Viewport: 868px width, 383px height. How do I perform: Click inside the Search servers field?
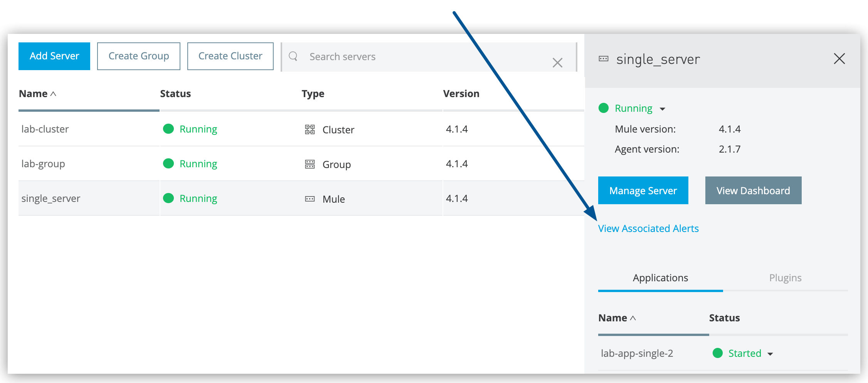click(x=385, y=56)
